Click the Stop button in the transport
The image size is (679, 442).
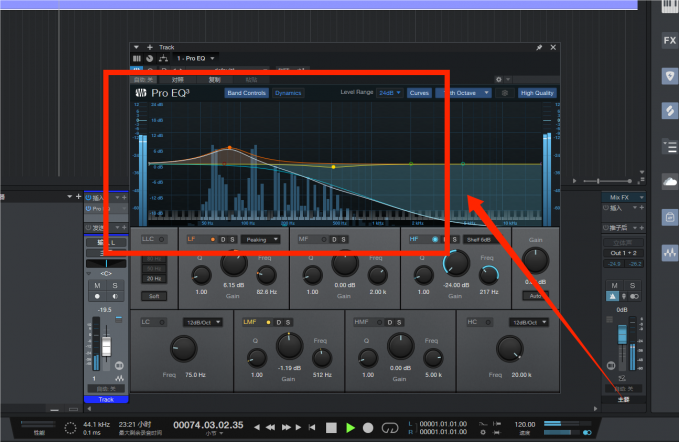tap(331, 428)
